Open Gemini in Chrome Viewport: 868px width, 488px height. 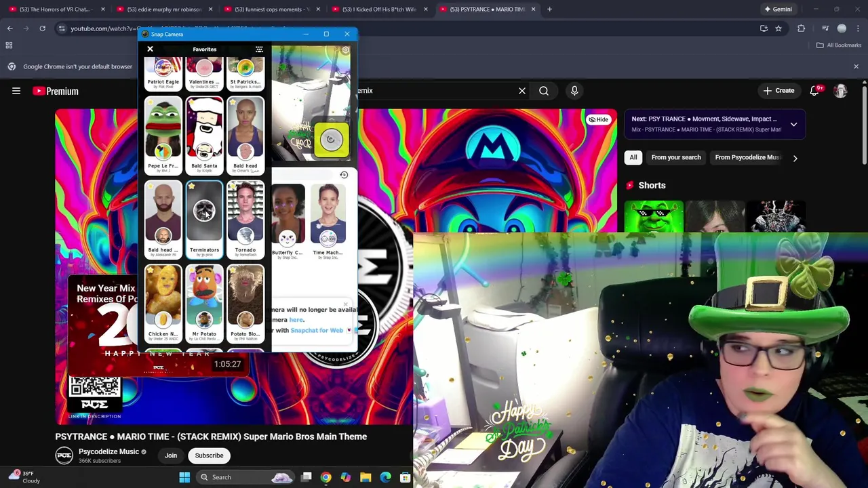(778, 9)
